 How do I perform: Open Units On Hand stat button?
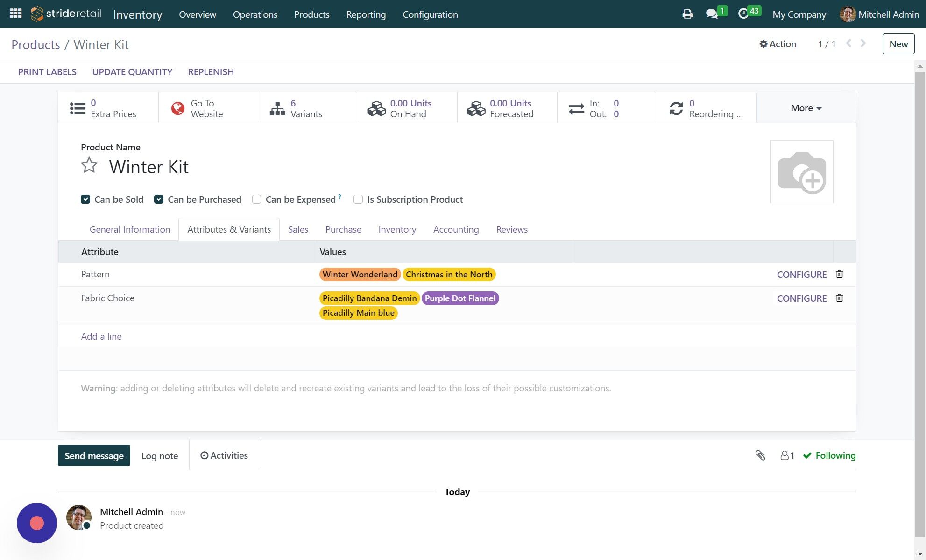[x=408, y=108]
